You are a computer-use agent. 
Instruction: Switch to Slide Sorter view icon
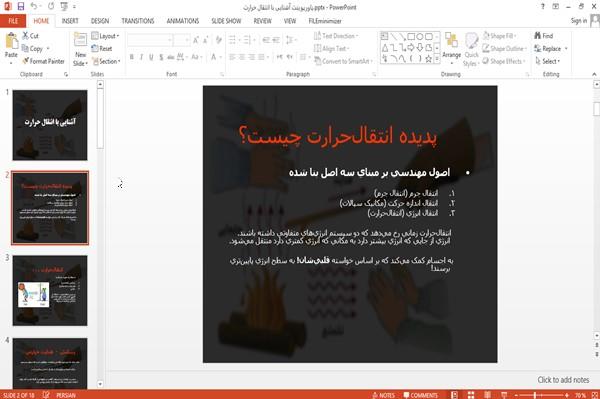471,395
